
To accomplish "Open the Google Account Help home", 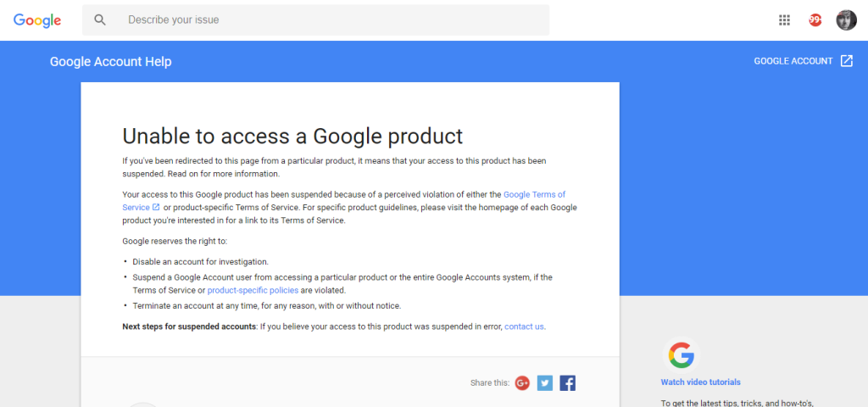I will 110,62.
